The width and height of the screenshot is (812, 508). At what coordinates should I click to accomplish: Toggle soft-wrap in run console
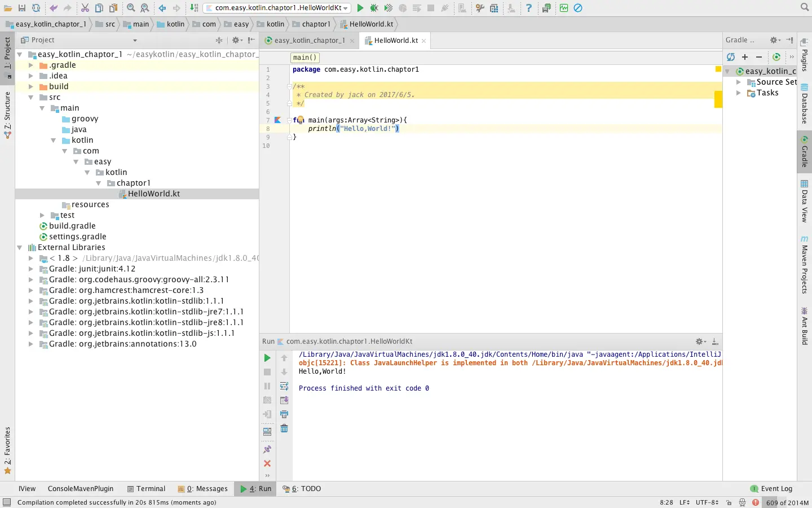284,386
